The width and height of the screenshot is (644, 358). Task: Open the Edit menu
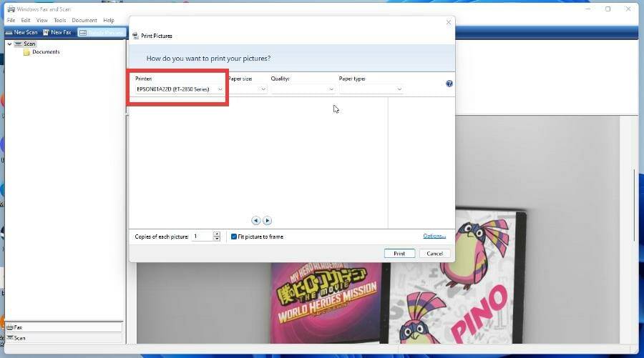tap(26, 20)
